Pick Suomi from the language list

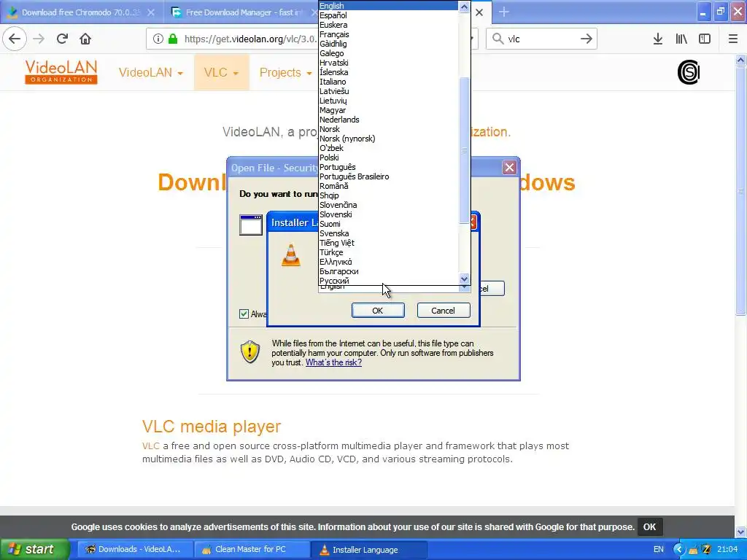(x=388, y=224)
